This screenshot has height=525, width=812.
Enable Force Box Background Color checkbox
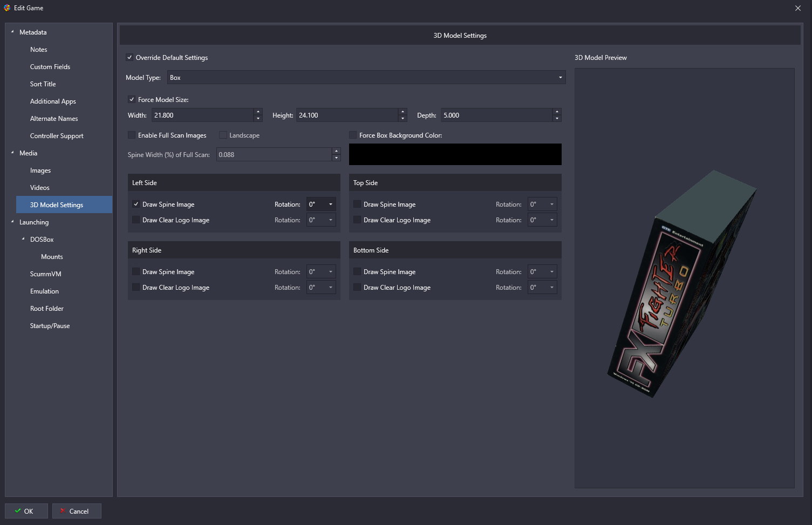pyautogui.click(x=353, y=135)
